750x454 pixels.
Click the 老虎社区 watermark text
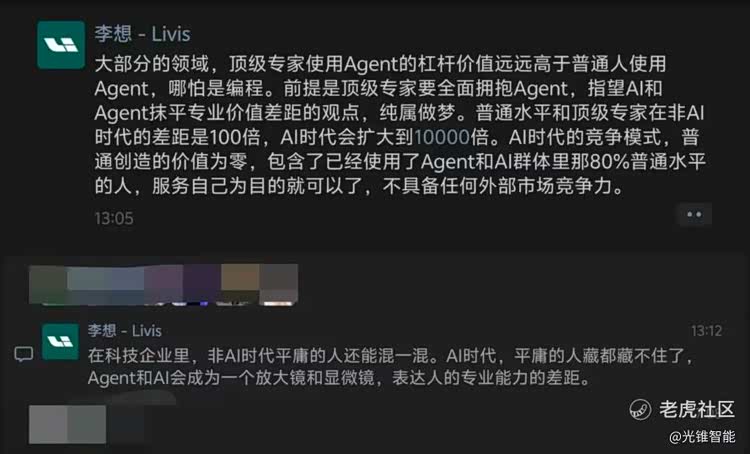pyautogui.click(x=697, y=410)
